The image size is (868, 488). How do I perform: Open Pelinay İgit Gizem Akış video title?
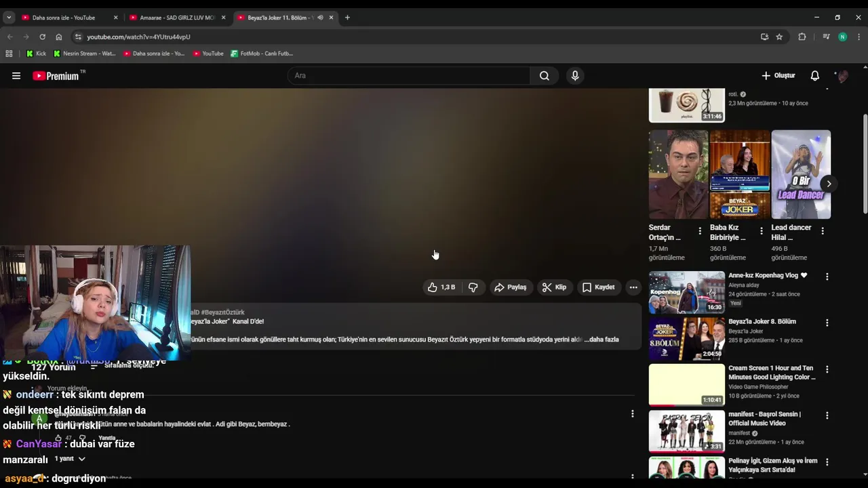773,465
